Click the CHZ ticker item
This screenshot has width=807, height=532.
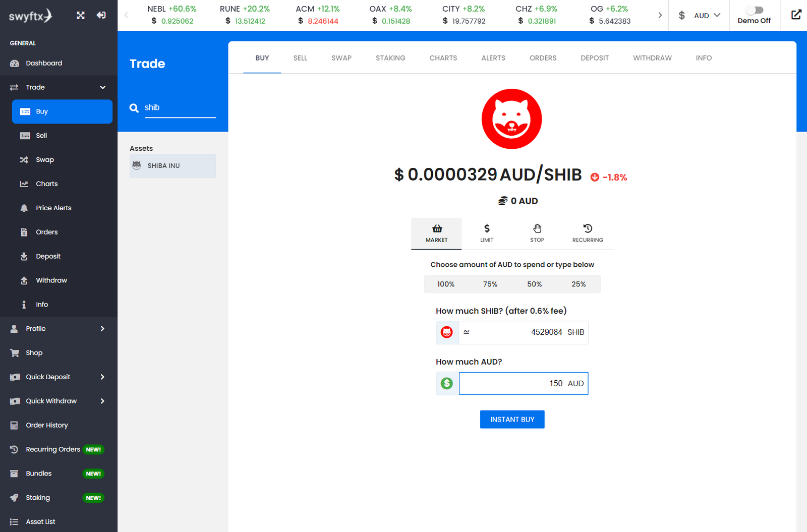tap(536, 15)
